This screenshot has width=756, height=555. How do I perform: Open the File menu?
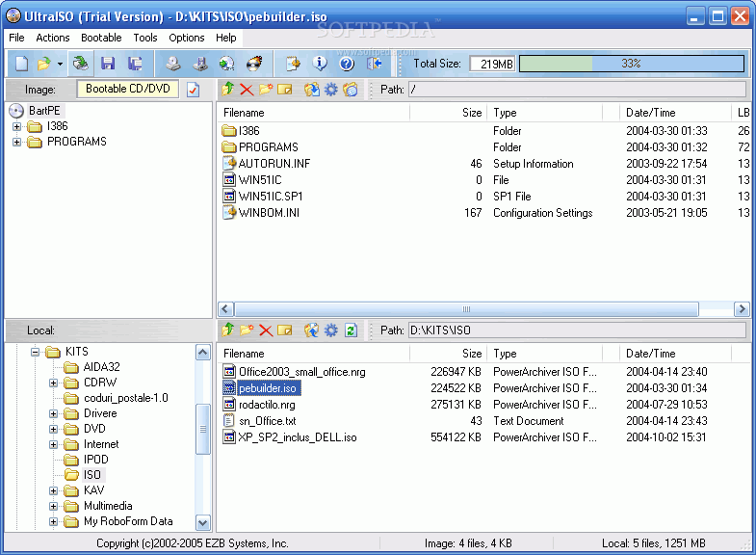pos(16,38)
